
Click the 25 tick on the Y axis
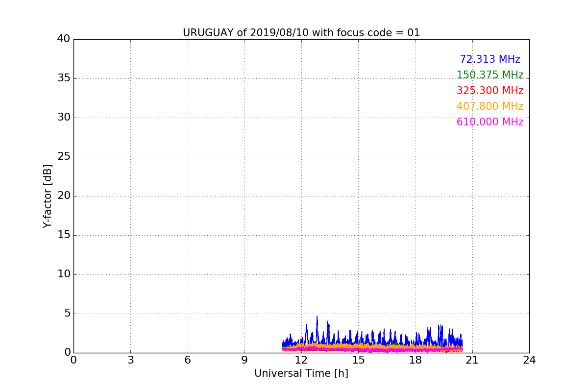click(x=64, y=157)
